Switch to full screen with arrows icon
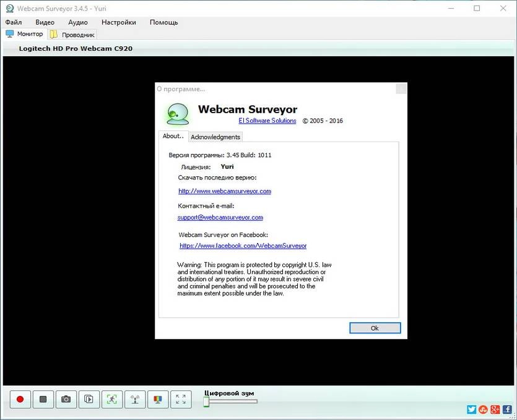Image resolution: width=517 pixels, height=420 pixels. pos(181,400)
